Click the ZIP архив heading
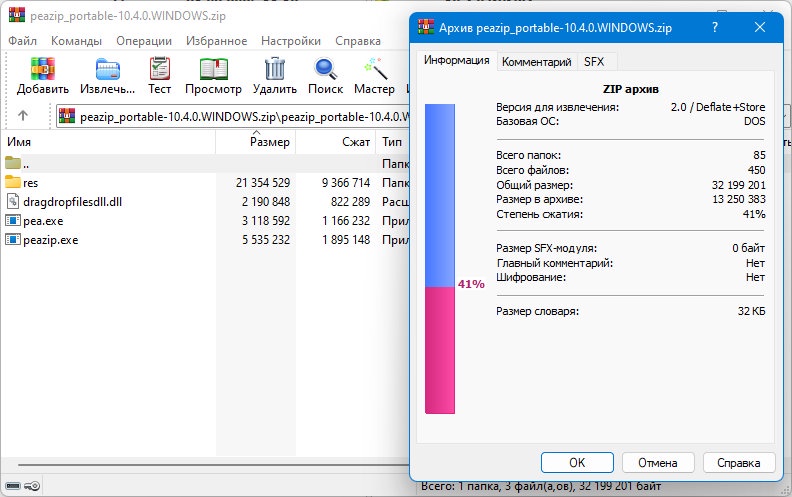Screen dimensions: 792x497 pos(631,89)
